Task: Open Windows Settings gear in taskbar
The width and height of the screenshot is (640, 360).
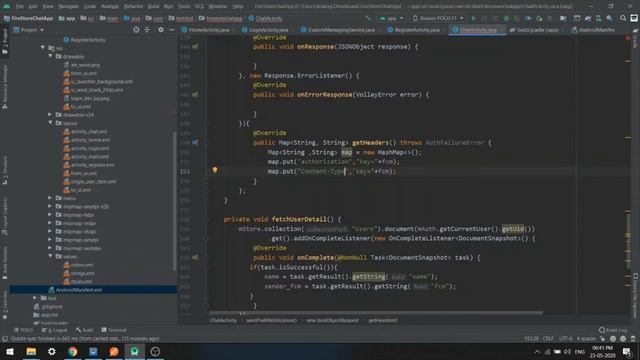Action: (52, 351)
